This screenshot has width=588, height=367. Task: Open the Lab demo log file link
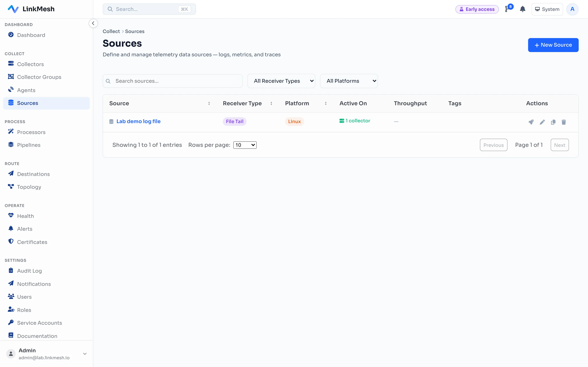tap(138, 121)
